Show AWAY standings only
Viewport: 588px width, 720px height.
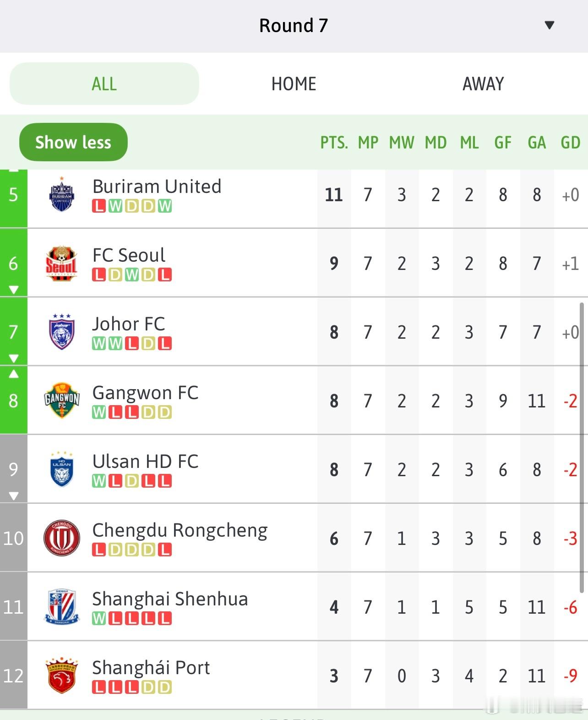click(483, 84)
